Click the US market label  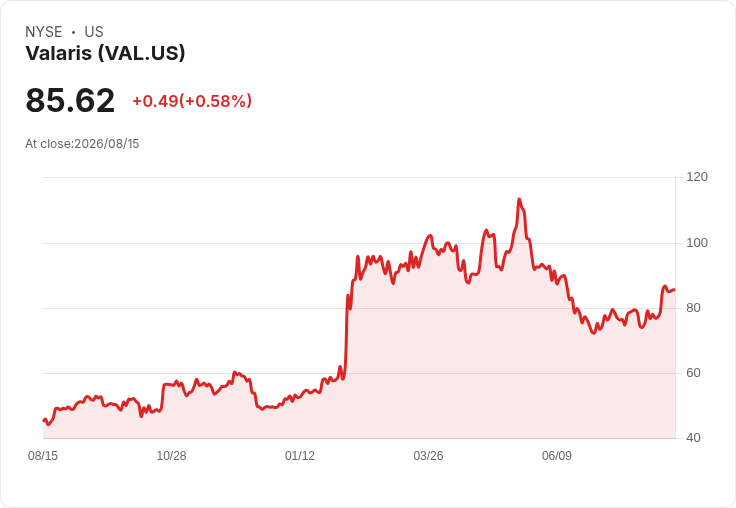[94, 32]
